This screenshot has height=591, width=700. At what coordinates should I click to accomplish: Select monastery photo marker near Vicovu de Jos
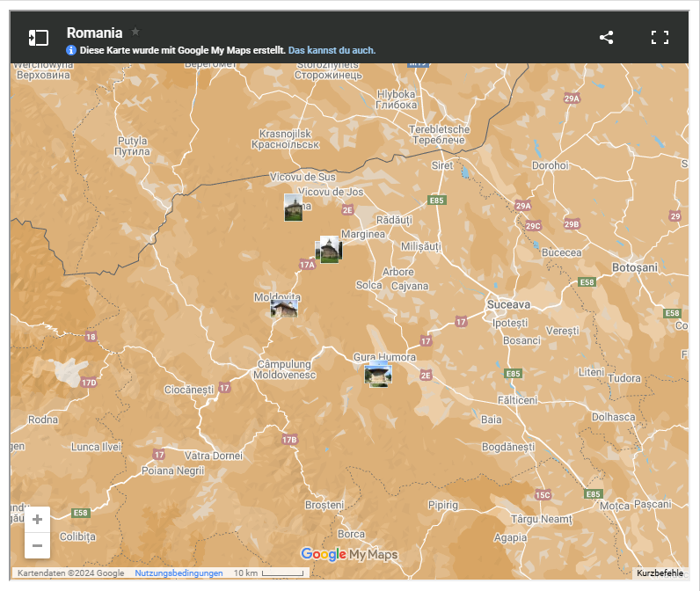click(x=294, y=208)
